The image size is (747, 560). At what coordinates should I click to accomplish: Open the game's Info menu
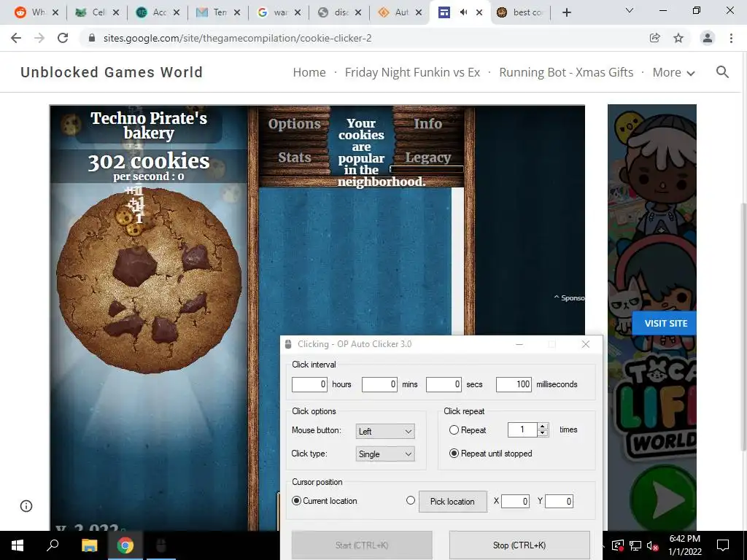click(x=427, y=123)
